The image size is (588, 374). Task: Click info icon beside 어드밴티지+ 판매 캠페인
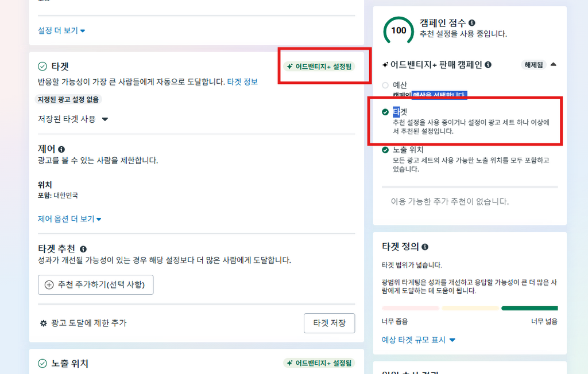pyautogui.click(x=488, y=64)
